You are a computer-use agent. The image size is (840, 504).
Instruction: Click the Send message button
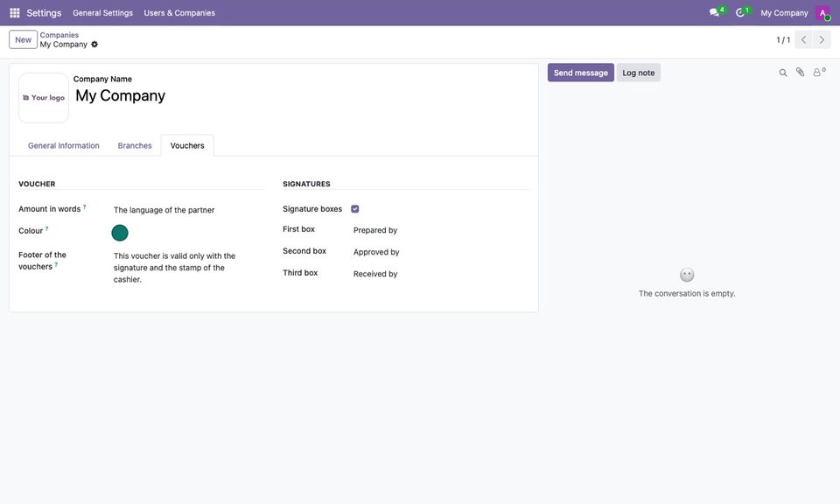click(x=581, y=73)
